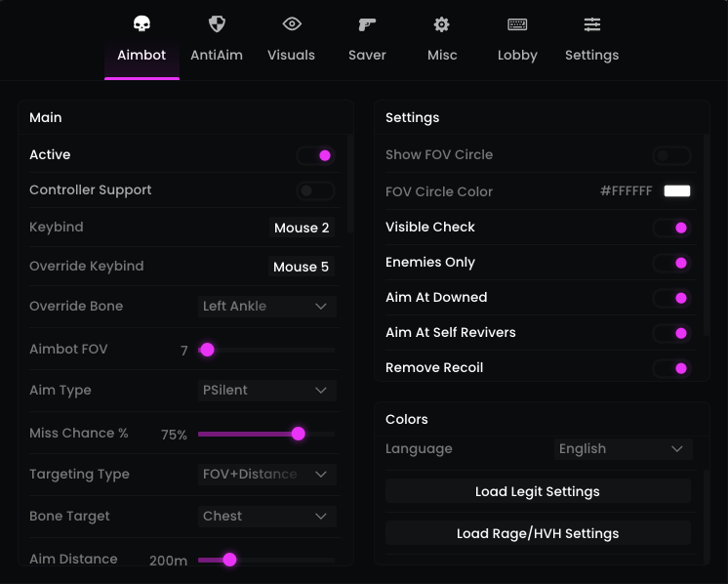Viewport: 728px width, 584px height.
Task: Click the Mouse 2 keybind field
Action: (302, 229)
